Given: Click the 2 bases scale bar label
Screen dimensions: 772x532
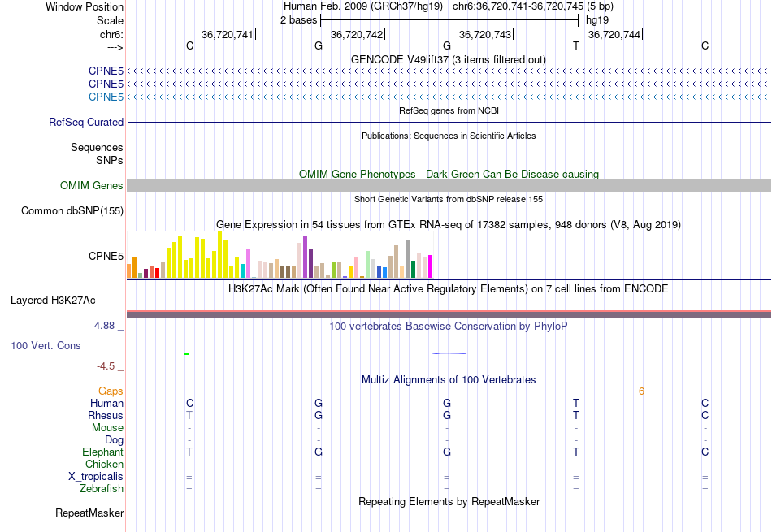Looking at the screenshot, I should (298, 20).
